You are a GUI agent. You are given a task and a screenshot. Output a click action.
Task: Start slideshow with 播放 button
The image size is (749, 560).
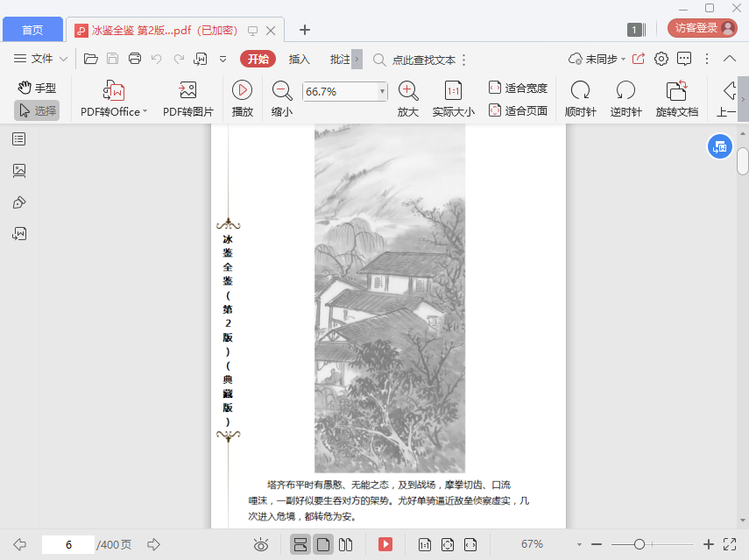(x=242, y=99)
